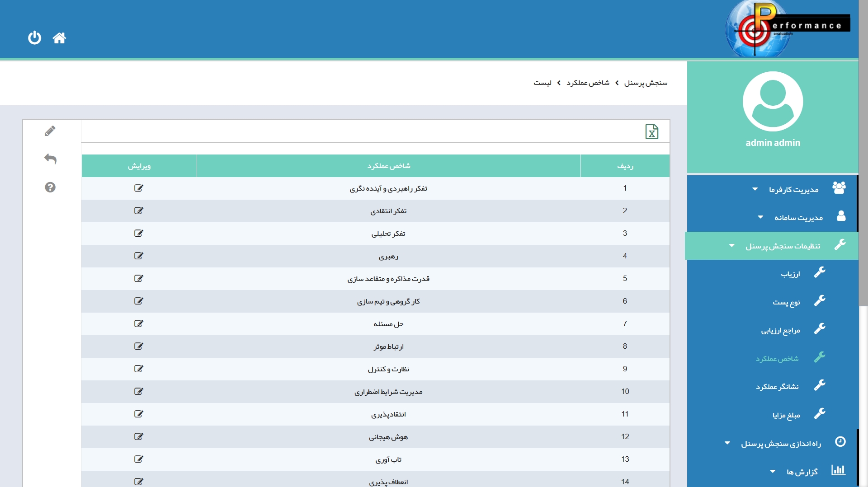Click the back arrow icon in side toolbar
868x487 pixels.
[50, 159]
